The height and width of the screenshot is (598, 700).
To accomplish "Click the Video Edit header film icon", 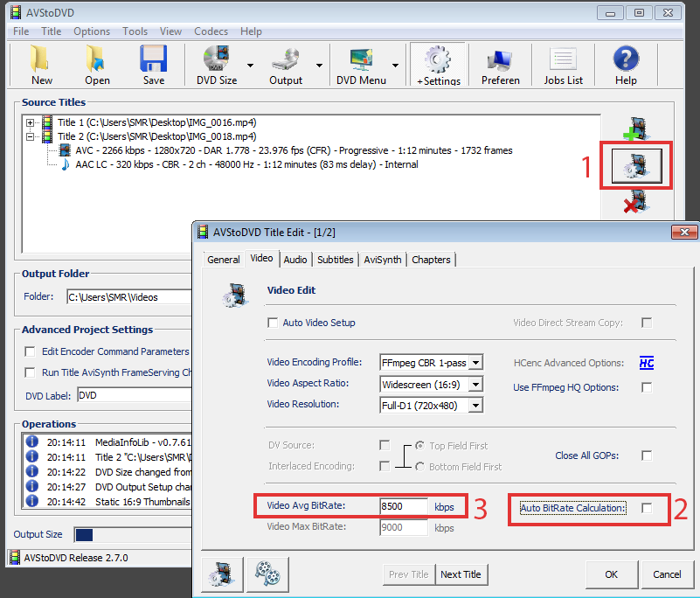I will tap(235, 296).
